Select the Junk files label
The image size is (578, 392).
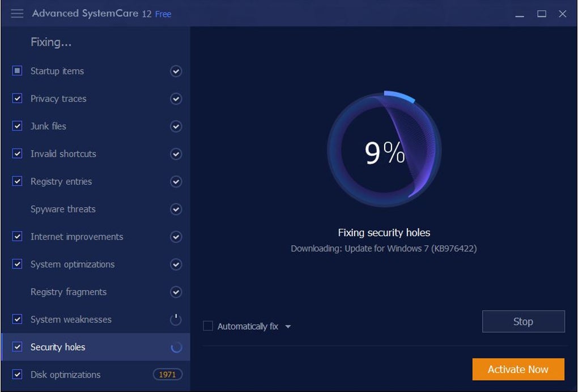[x=48, y=126]
